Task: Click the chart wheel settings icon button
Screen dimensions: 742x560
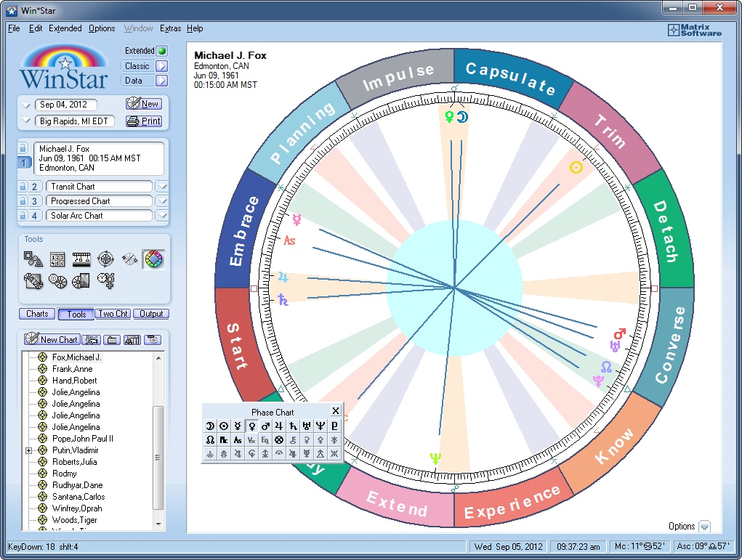Action: click(153, 340)
